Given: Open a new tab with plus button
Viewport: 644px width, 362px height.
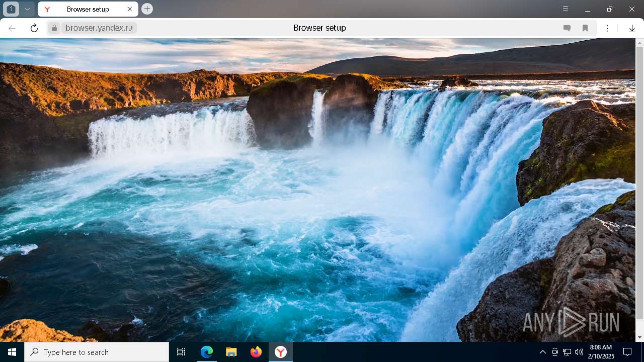Looking at the screenshot, I should pos(147,9).
